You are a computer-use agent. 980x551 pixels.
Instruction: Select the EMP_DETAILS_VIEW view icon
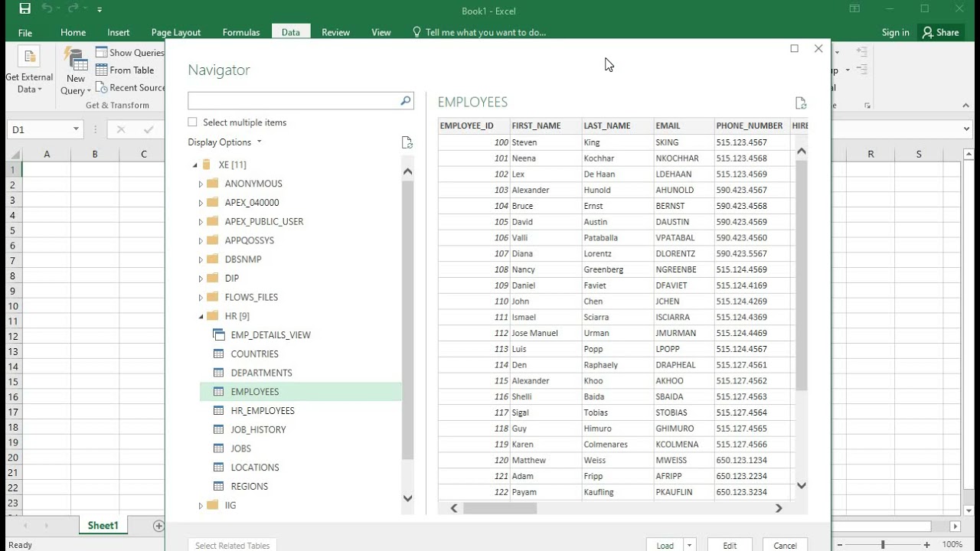coord(218,334)
